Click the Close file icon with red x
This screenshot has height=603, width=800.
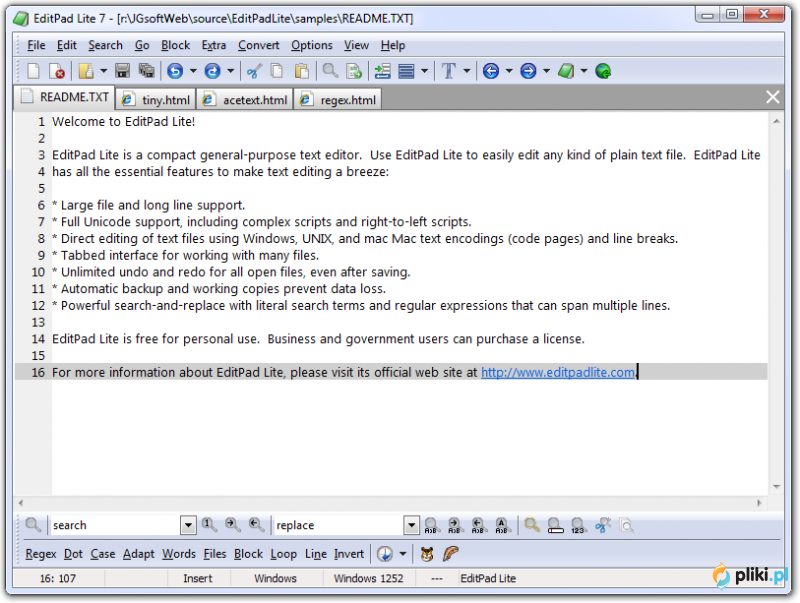point(57,71)
